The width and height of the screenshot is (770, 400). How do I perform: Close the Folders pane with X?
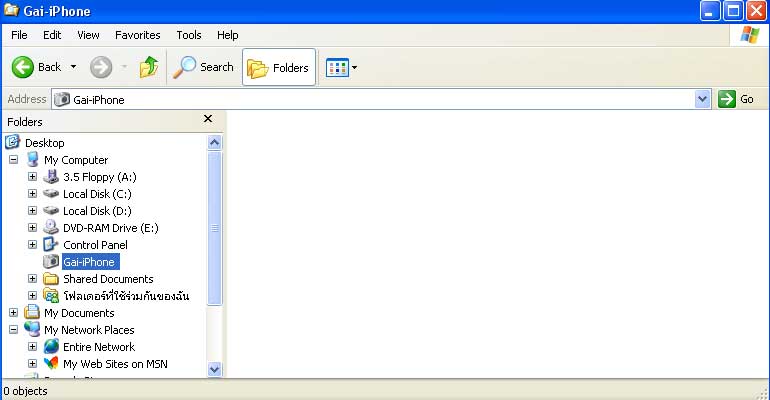point(208,119)
